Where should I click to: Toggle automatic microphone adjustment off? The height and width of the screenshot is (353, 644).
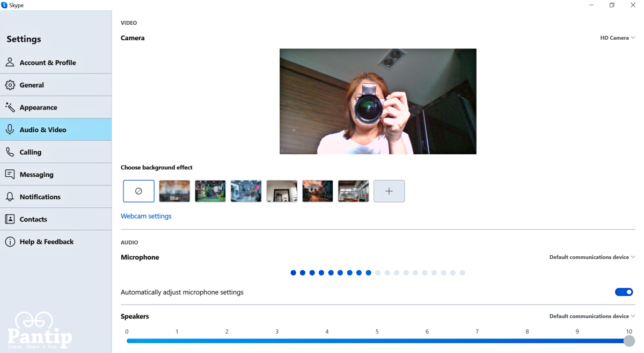tap(624, 292)
